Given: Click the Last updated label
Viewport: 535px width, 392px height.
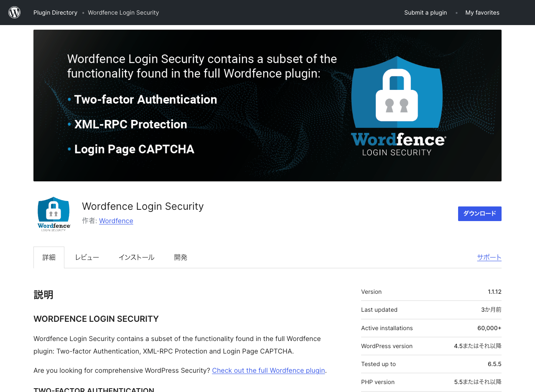Looking at the screenshot, I should coord(379,310).
